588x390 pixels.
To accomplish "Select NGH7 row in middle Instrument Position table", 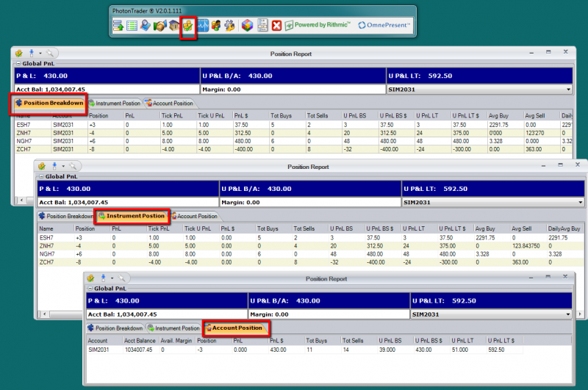I will pyautogui.click(x=310, y=254).
